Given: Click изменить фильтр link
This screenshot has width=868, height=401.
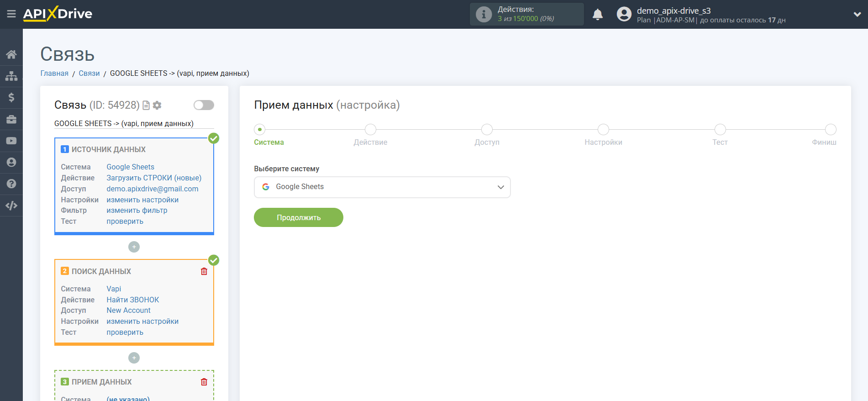Looking at the screenshot, I should (x=137, y=211).
